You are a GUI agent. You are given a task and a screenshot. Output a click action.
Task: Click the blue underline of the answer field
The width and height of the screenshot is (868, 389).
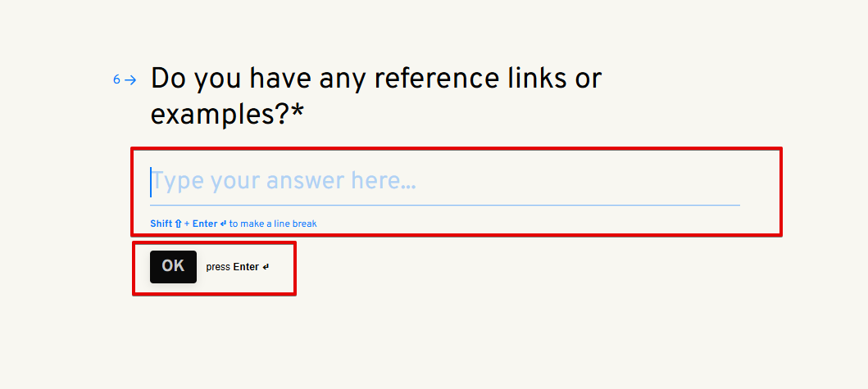tap(444, 205)
